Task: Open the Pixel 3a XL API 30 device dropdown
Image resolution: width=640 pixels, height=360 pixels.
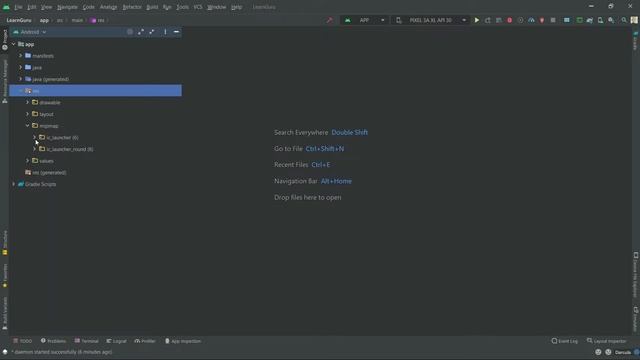Action: [x=431, y=20]
